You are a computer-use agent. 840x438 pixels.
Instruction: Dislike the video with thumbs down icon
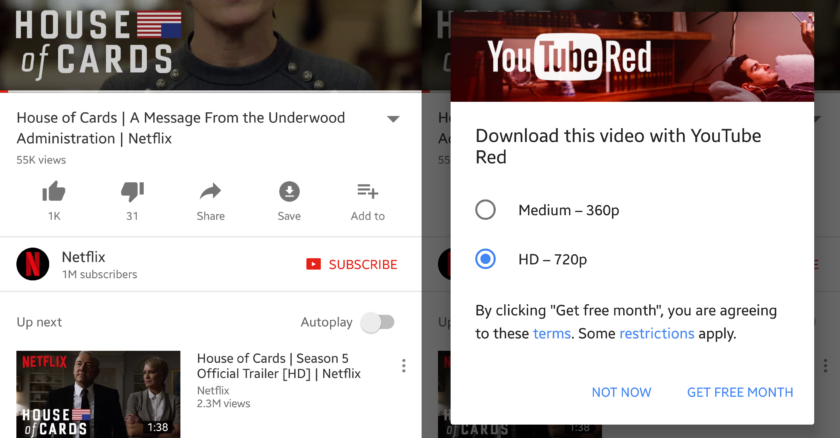point(132,192)
